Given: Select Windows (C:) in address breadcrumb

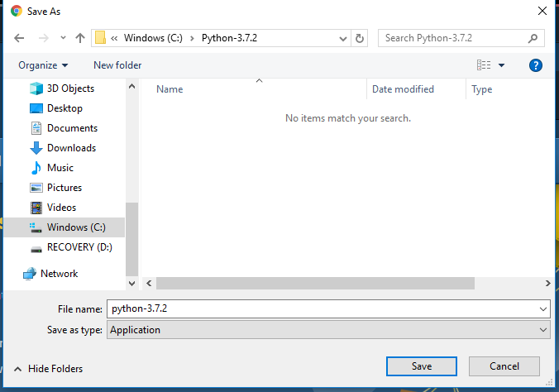Looking at the screenshot, I should pyautogui.click(x=153, y=38).
